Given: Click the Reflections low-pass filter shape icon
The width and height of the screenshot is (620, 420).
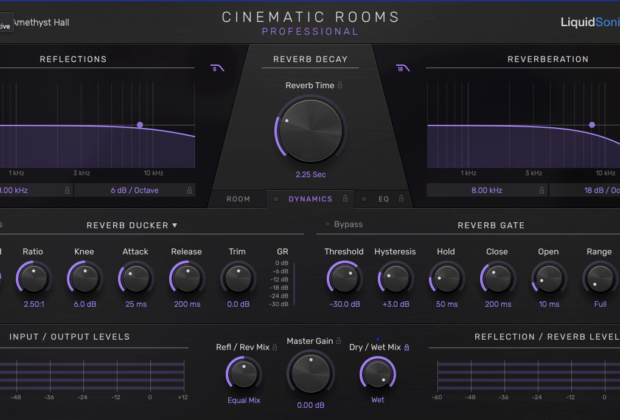Looking at the screenshot, I should pyautogui.click(x=218, y=69).
